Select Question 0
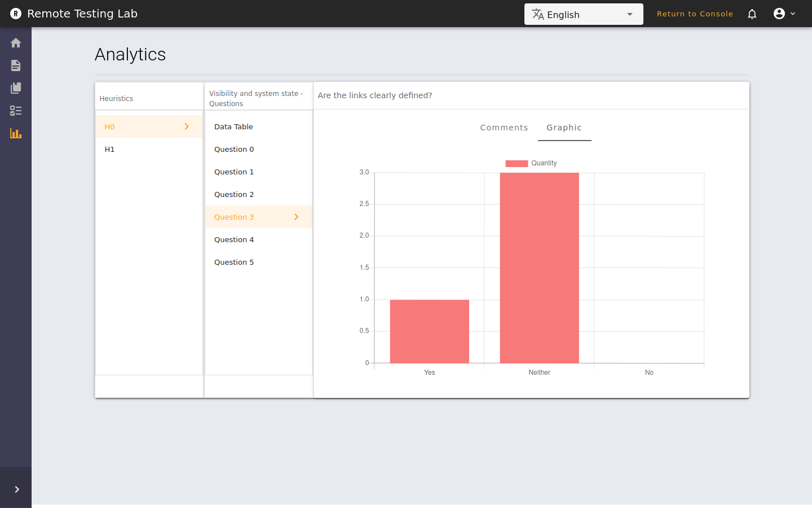 [x=258, y=149]
